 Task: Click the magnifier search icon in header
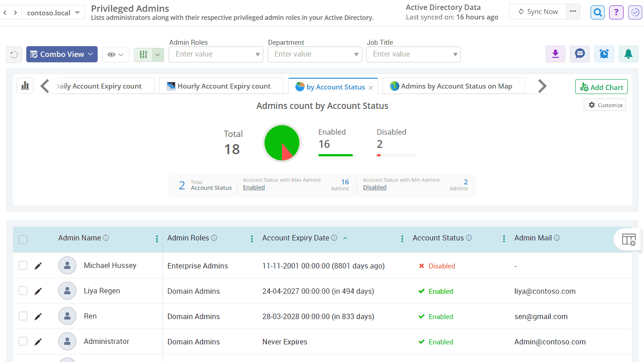click(x=597, y=13)
